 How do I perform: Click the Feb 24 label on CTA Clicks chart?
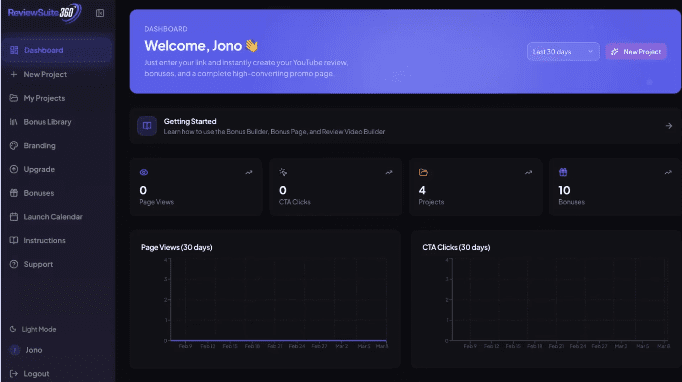tap(578, 346)
